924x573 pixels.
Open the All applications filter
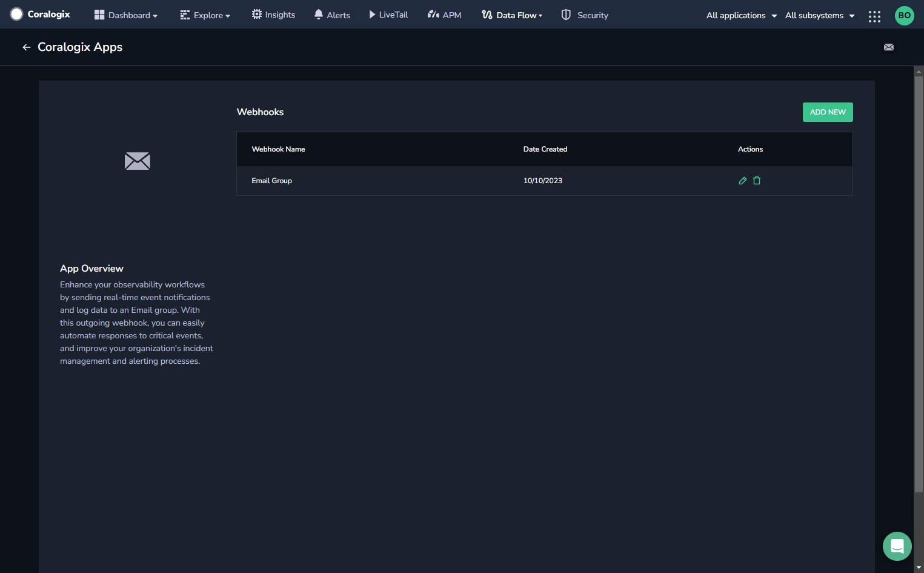click(x=742, y=15)
